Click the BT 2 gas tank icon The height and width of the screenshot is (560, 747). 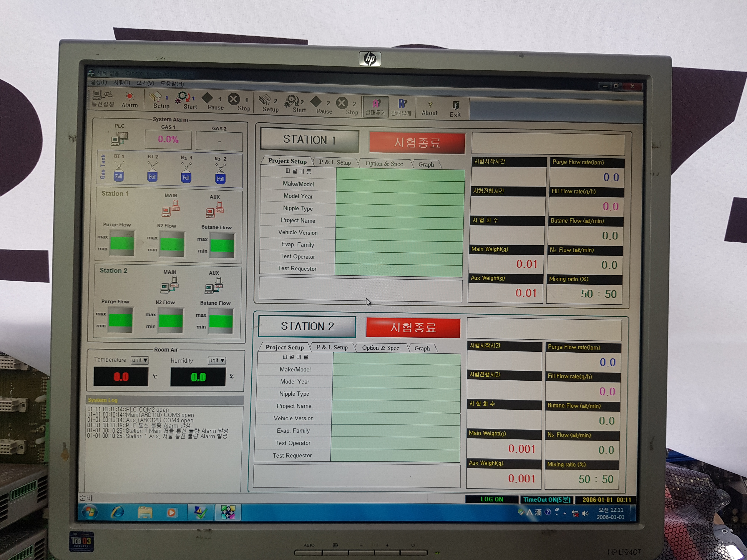tap(152, 172)
